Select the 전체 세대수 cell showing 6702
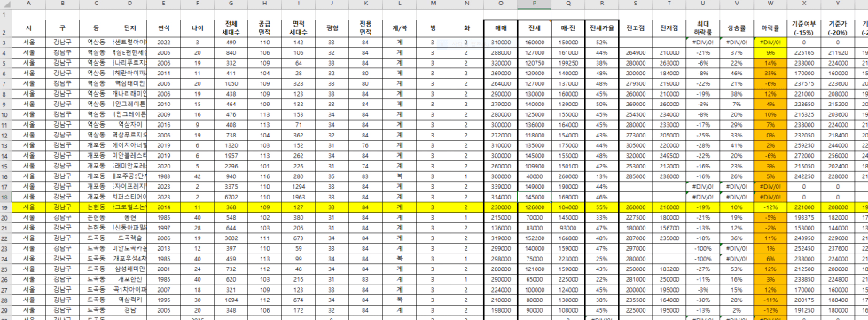The width and height of the screenshot is (868, 320). coord(231,196)
